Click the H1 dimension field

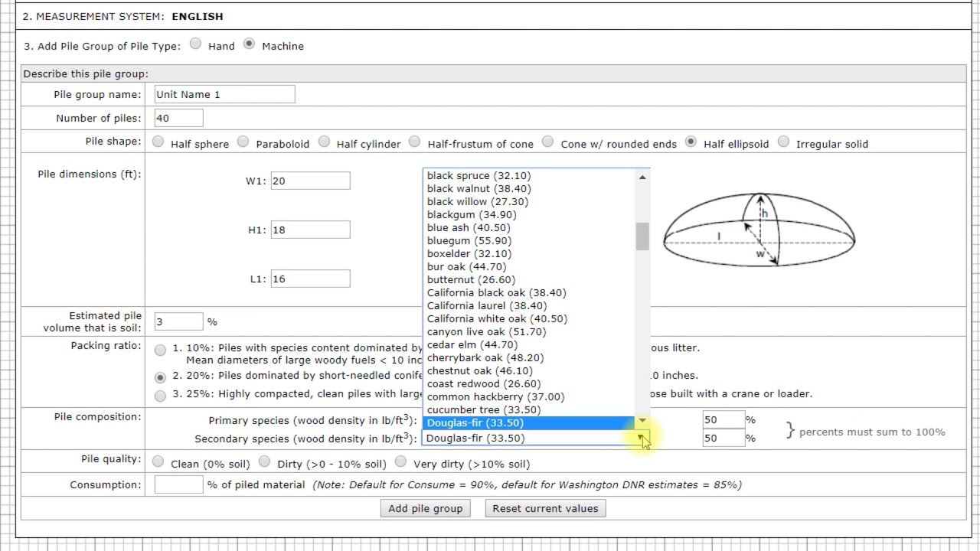(x=310, y=230)
